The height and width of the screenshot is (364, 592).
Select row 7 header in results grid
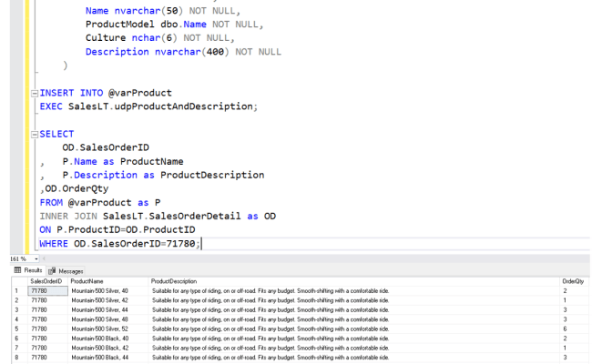tap(20, 348)
